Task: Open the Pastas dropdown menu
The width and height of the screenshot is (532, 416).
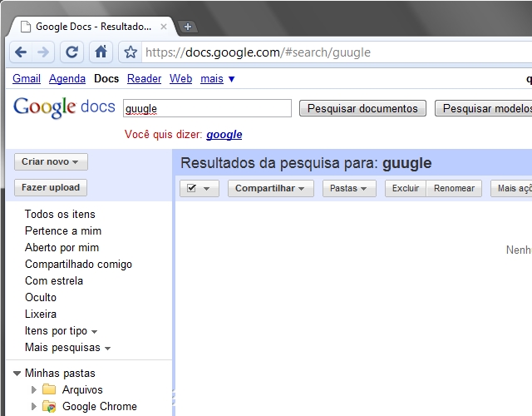Action: (x=349, y=189)
